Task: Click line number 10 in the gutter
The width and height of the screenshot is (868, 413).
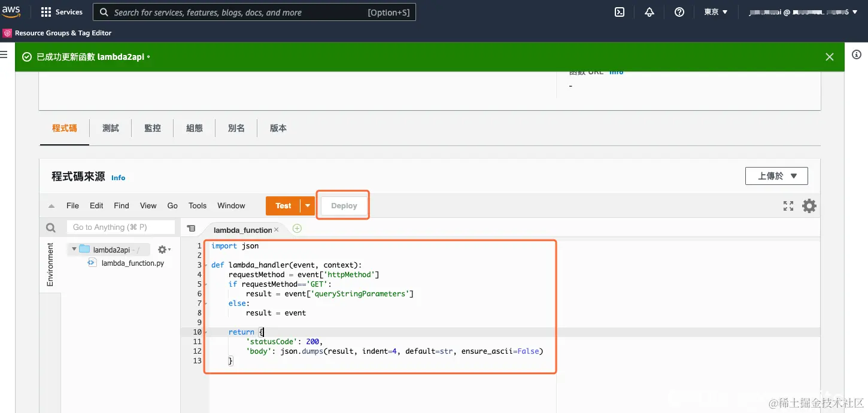Action: [197, 332]
